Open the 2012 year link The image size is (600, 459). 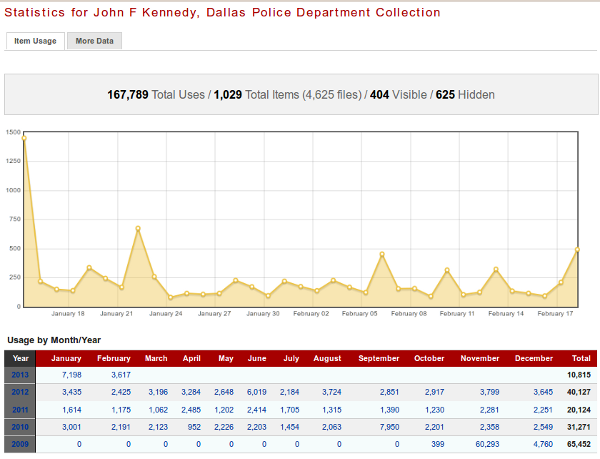pyautogui.click(x=20, y=392)
